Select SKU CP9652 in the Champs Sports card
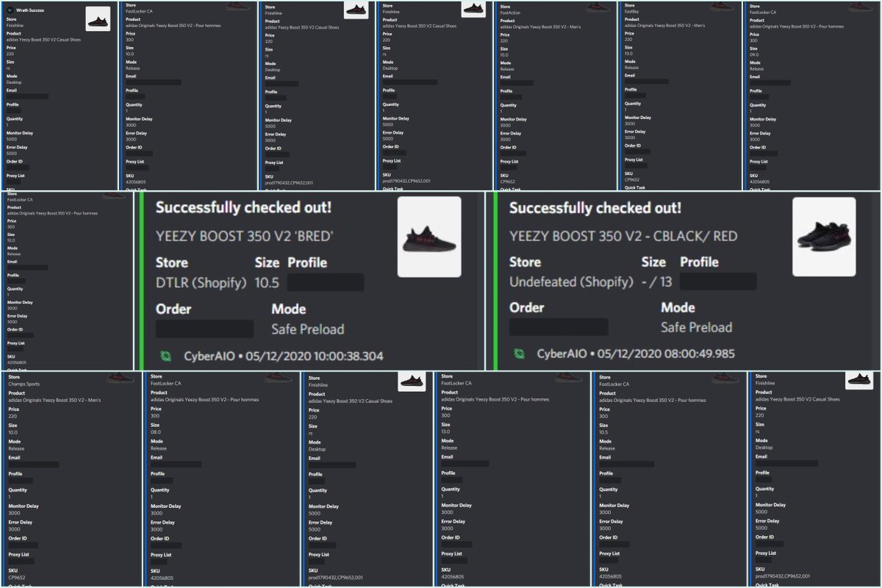This screenshot has height=588, width=882. (16, 576)
